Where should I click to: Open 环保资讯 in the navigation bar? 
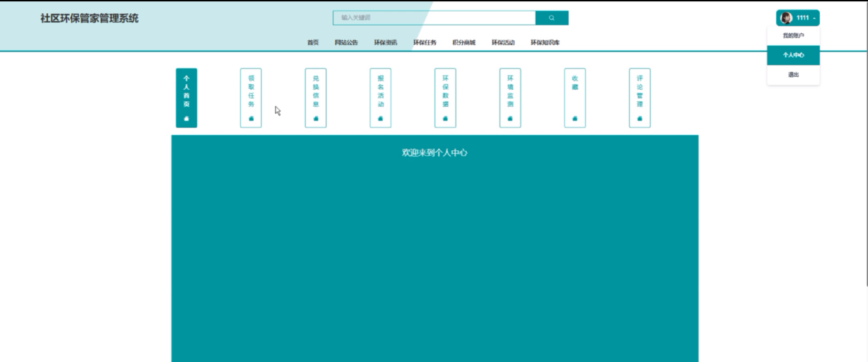(386, 43)
